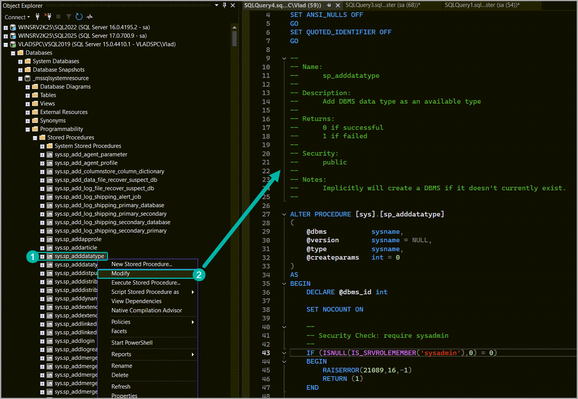Click the Connect Object Explorer plug icon
The width and height of the screenshot is (578, 399).
coord(37,17)
